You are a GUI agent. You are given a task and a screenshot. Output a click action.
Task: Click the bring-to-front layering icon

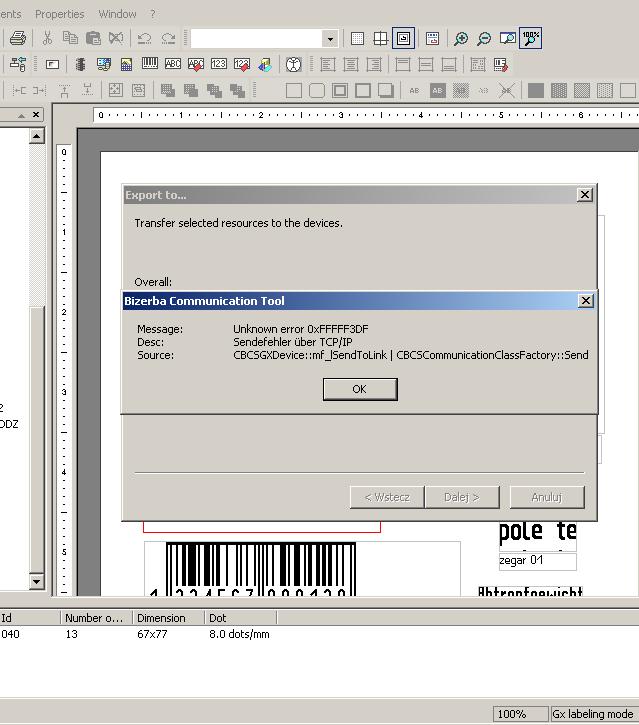tap(168, 90)
